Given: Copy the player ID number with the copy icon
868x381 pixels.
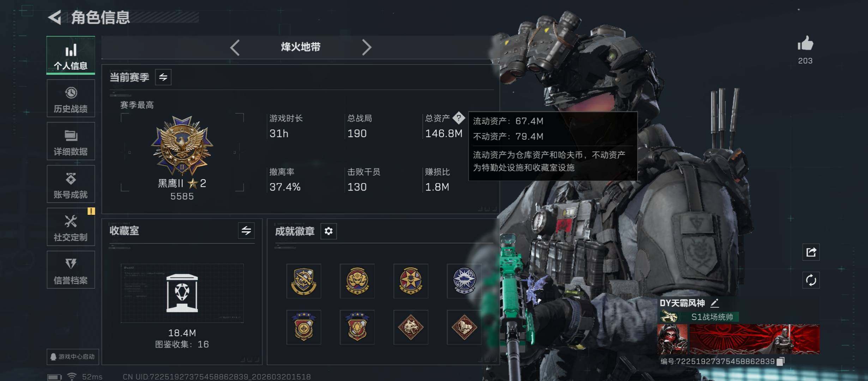Looking at the screenshot, I should coord(781,361).
